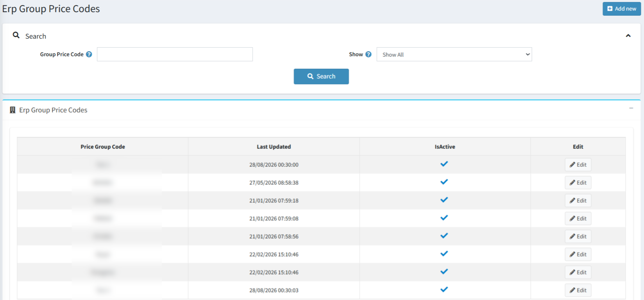Click the active checkmark for 21/01/2026 07:59:08 row
The width and height of the screenshot is (644, 300).
pos(444,218)
